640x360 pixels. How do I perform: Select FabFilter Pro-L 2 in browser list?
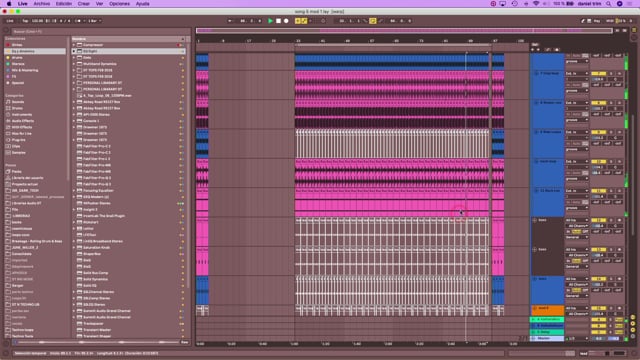pyautogui.click(x=96, y=159)
